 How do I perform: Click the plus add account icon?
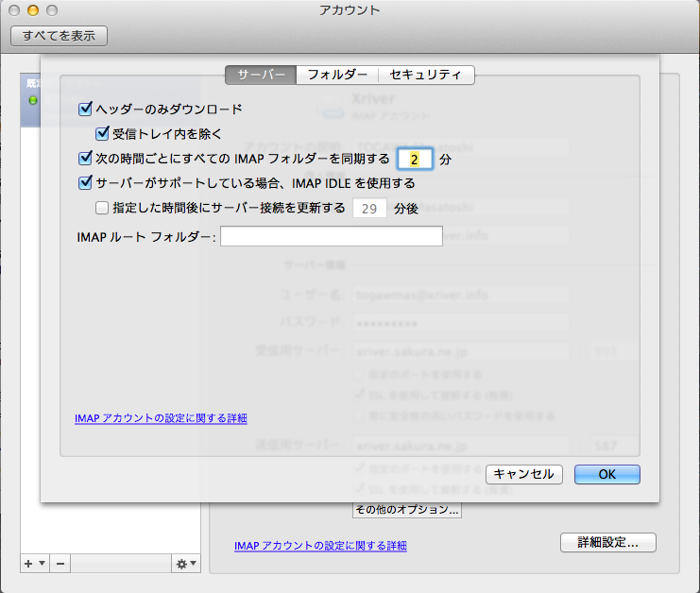(28, 564)
